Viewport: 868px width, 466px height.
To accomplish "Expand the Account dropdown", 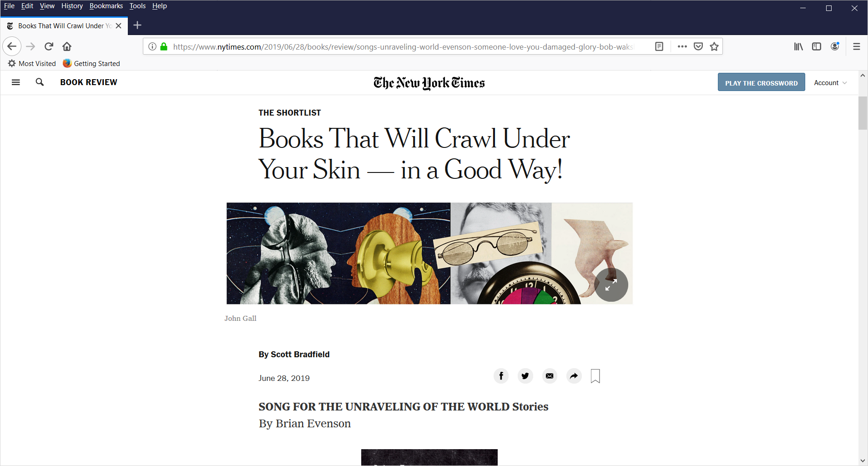I will tap(830, 83).
